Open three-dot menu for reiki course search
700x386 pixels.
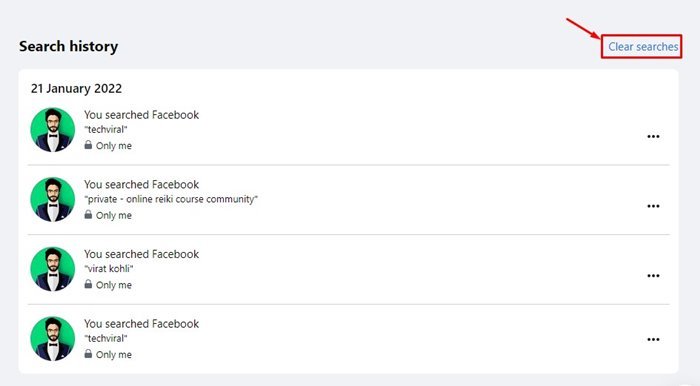[653, 206]
